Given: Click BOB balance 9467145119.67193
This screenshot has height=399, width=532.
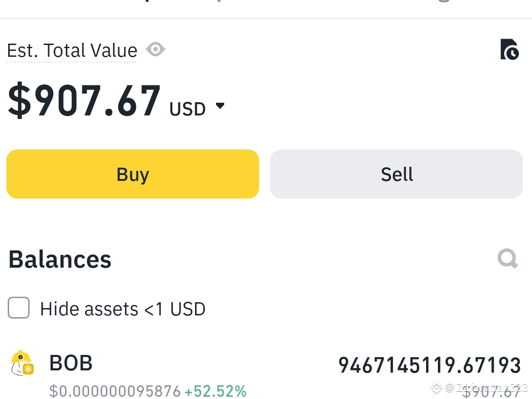Looking at the screenshot, I should pos(430,365).
